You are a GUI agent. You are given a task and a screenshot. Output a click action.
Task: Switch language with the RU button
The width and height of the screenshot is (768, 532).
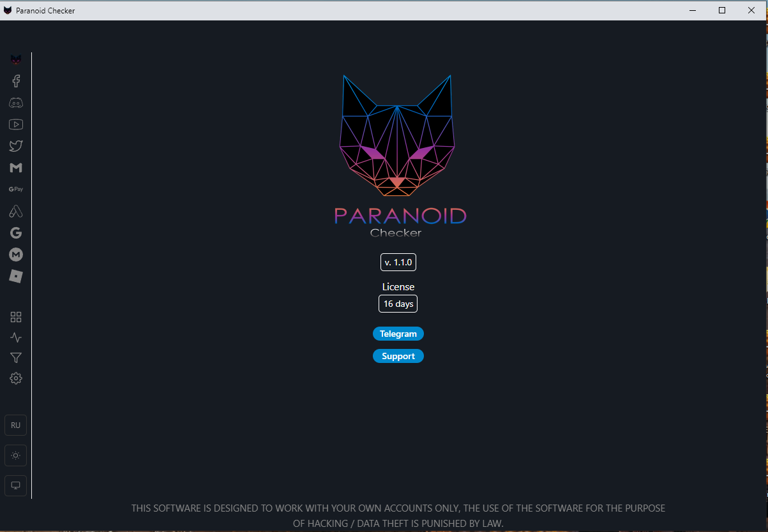point(16,425)
